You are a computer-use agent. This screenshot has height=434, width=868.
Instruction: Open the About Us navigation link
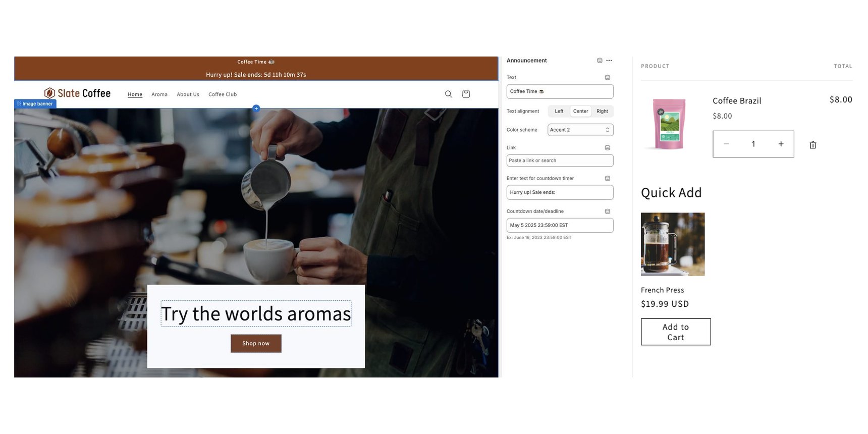pos(188,94)
